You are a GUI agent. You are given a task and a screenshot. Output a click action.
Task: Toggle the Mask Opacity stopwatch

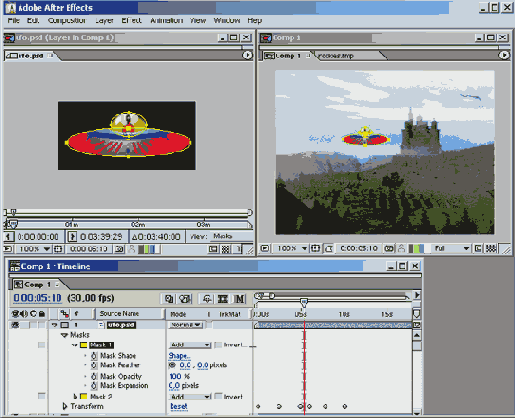(94, 376)
